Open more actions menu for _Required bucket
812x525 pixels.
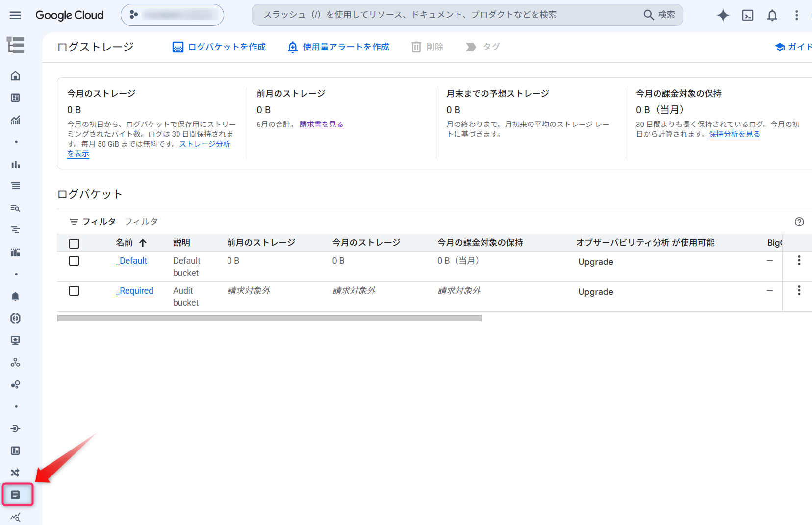799,290
